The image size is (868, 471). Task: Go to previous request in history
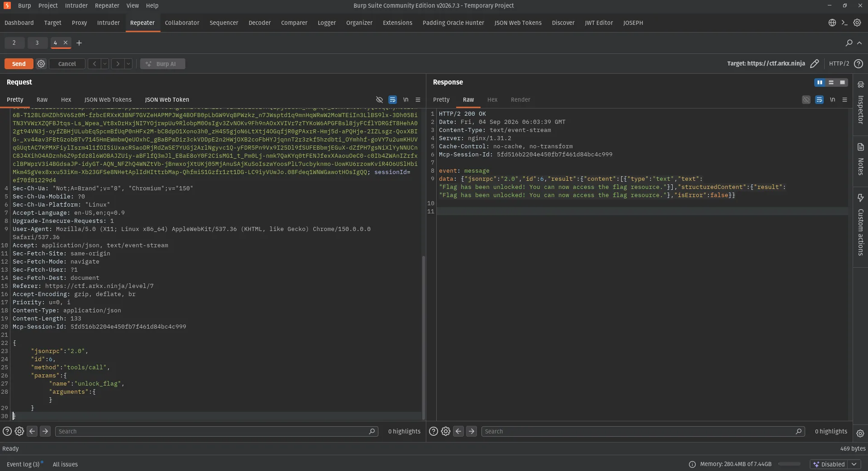[94, 64]
